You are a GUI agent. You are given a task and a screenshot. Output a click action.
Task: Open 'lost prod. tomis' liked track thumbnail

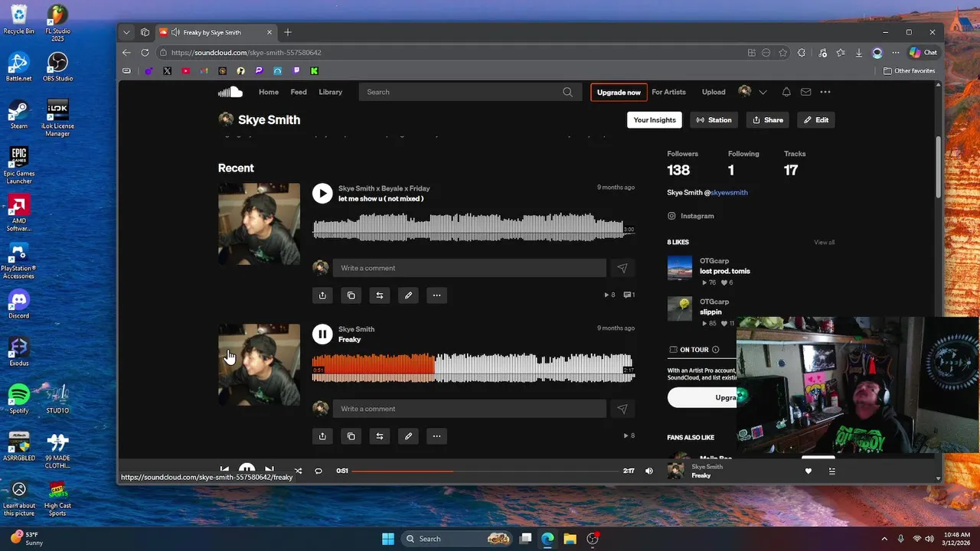[x=680, y=268]
